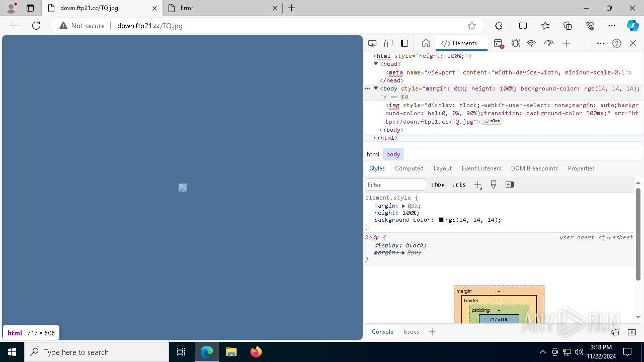The height and width of the screenshot is (362, 644).
Task: Open File Explorer from taskbar
Action: tap(231, 352)
